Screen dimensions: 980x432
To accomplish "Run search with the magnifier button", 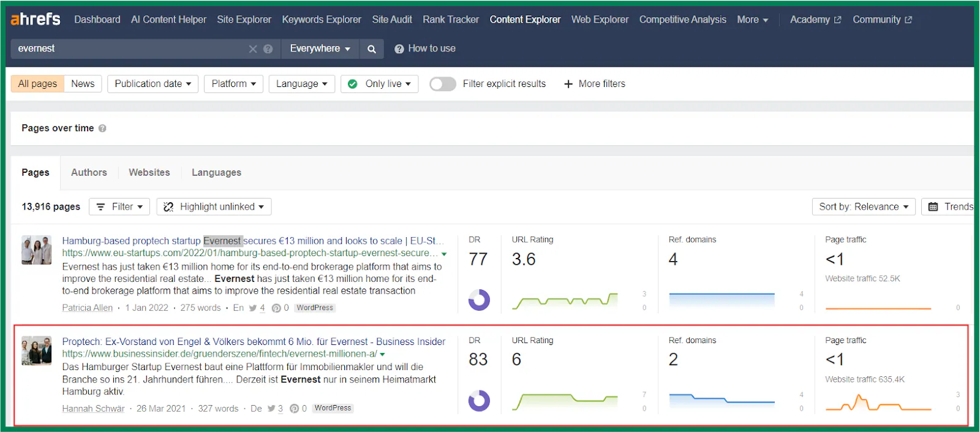I will pos(372,49).
